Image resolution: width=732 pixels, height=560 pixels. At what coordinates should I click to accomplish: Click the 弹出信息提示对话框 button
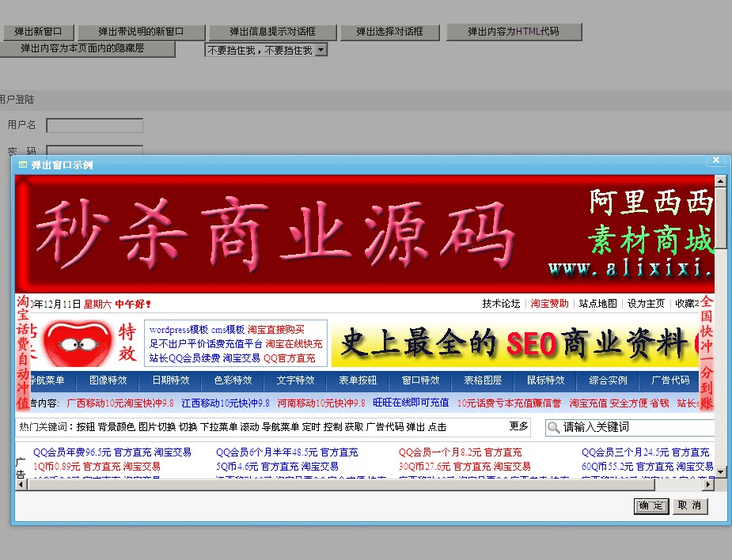(273, 32)
